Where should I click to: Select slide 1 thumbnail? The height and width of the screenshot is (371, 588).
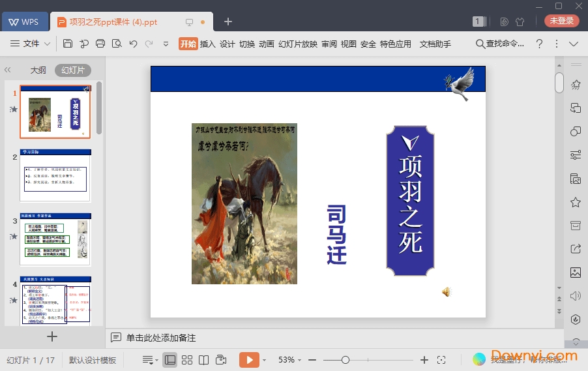55,111
